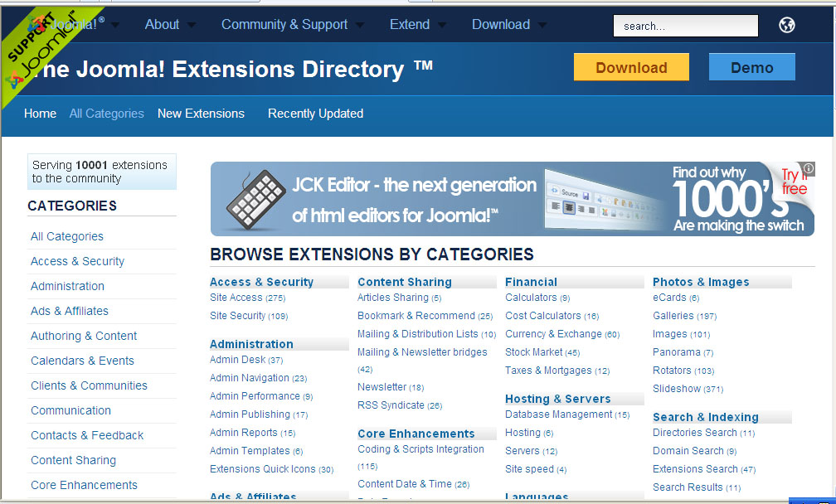Viewport: 836px width, 504px height.
Task: Open Admin Templates (6) listing
Action: (x=256, y=451)
